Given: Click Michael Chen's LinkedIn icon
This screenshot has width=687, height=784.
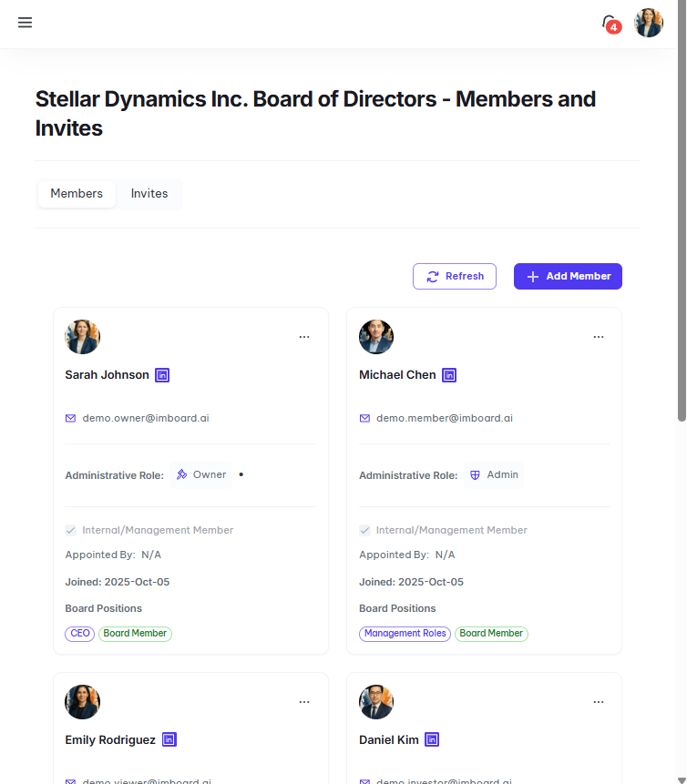Looking at the screenshot, I should click(449, 375).
